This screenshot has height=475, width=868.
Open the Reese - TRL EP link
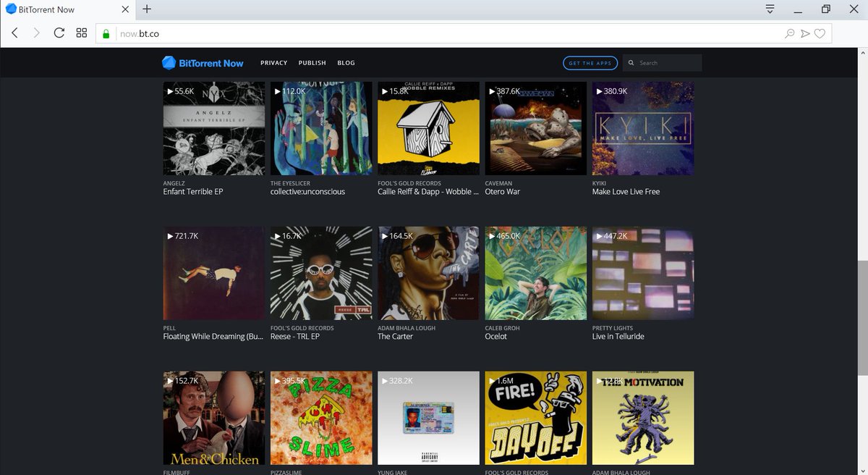pos(296,337)
